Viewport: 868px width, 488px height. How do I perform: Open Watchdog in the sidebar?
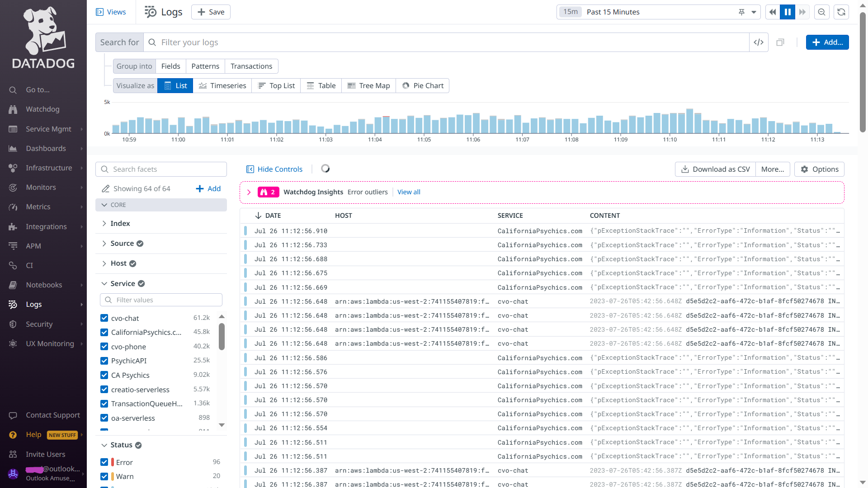[42, 109]
